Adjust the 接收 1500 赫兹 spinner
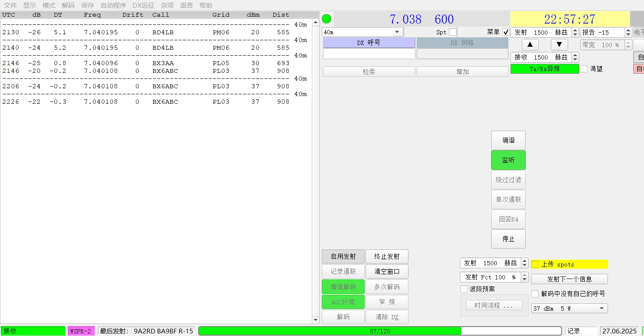644x336 pixels. 545,57
